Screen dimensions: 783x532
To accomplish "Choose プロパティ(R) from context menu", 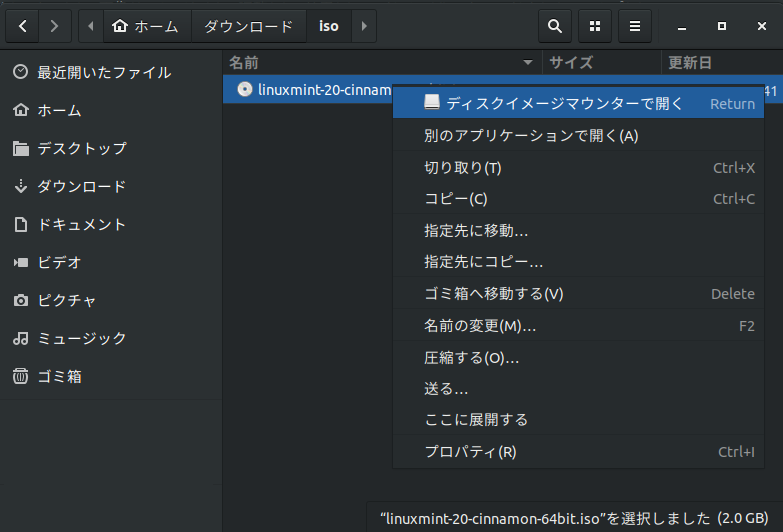I will [578, 452].
